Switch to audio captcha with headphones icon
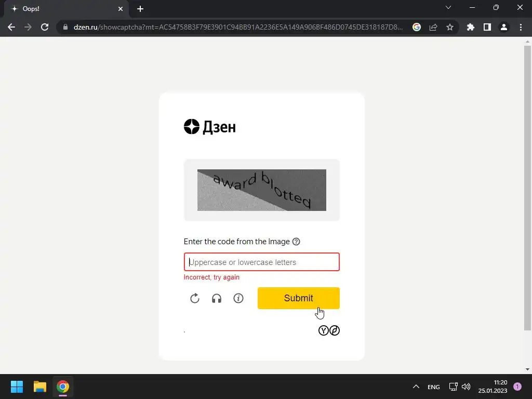This screenshot has width=532, height=399. coord(217,298)
